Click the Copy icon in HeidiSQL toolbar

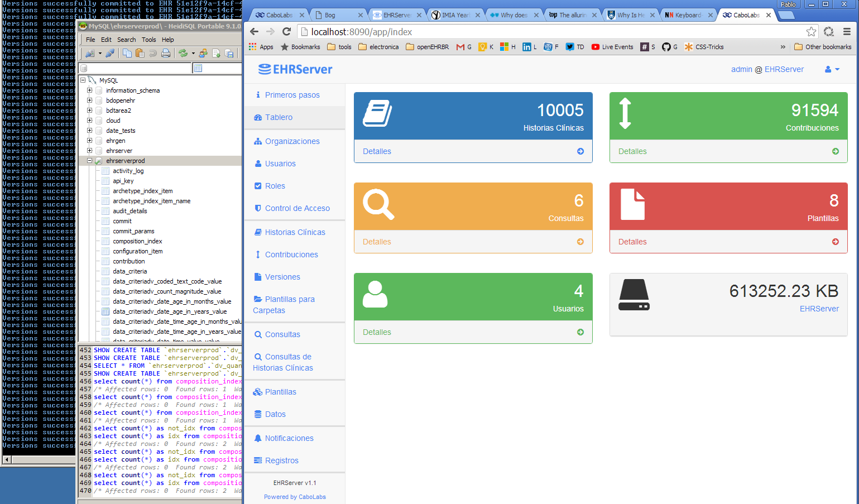click(x=127, y=53)
